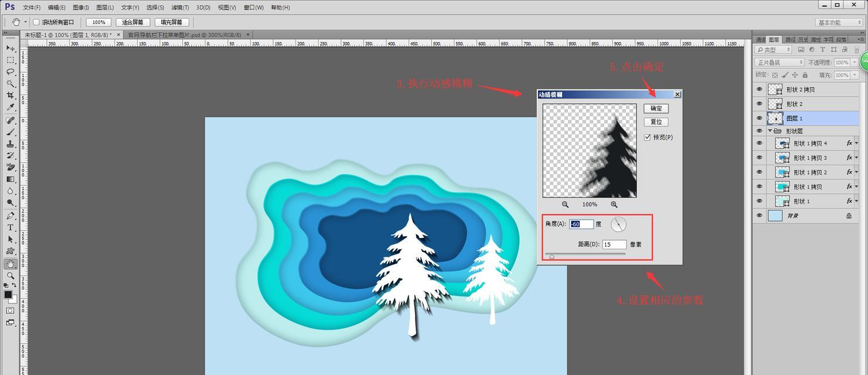Expand effects arrow of 形状 1 拷贝 3

click(856, 158)
